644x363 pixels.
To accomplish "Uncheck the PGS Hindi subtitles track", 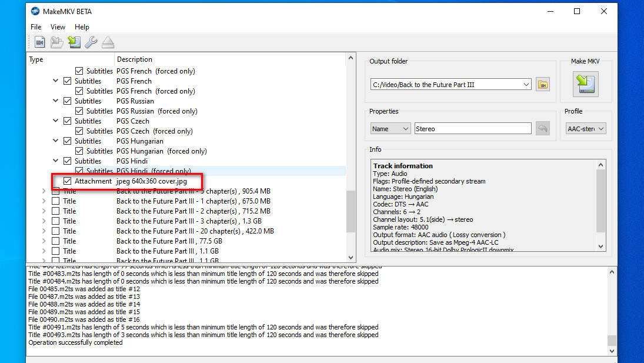I will point(68,161).
